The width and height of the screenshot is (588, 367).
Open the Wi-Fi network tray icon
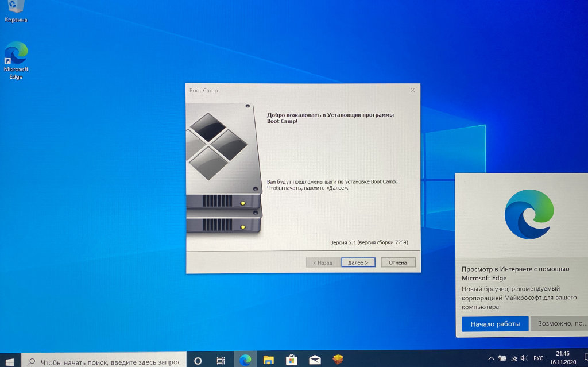pyautogui.click(x=513, y=358)
